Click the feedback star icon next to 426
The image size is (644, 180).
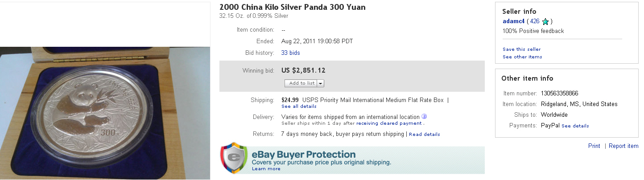pyautogui.click(x=545, y=21)
